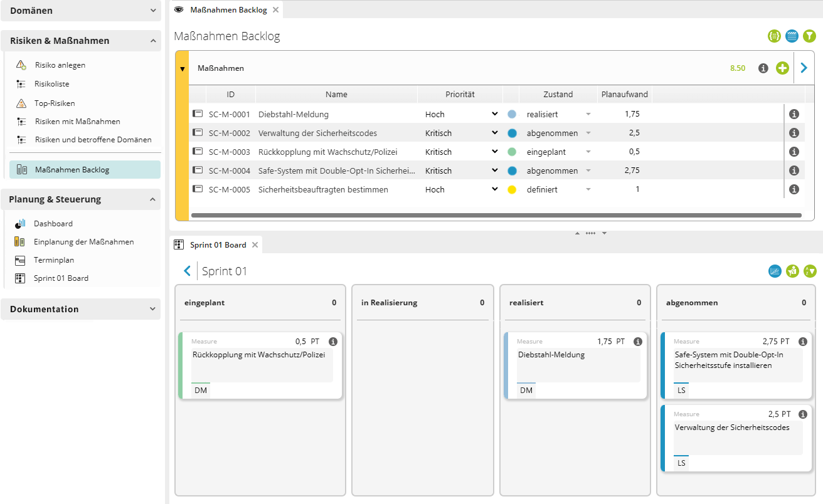The image size is (823, 504).
Task: Switch to Sprint 01 Board tab
Action: tap(218, 245)
